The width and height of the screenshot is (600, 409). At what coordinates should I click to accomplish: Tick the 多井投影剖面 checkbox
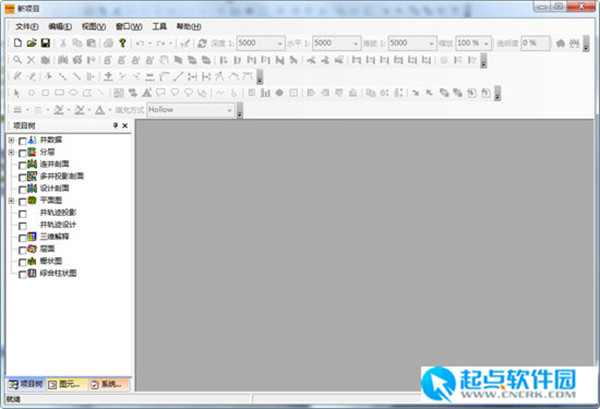click(23, 178)
